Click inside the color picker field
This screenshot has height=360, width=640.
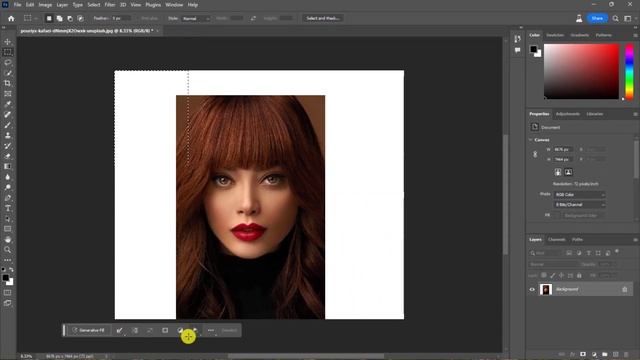click(581, 71)
